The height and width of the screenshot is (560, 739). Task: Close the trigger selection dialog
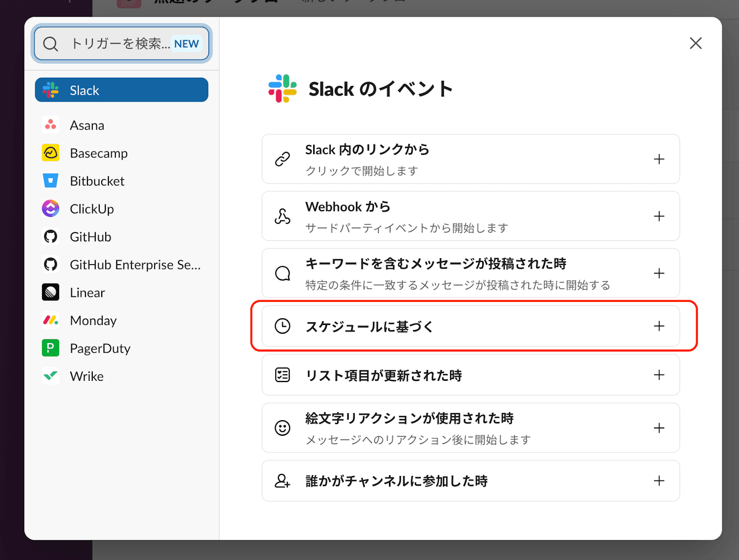pos(696,43)
